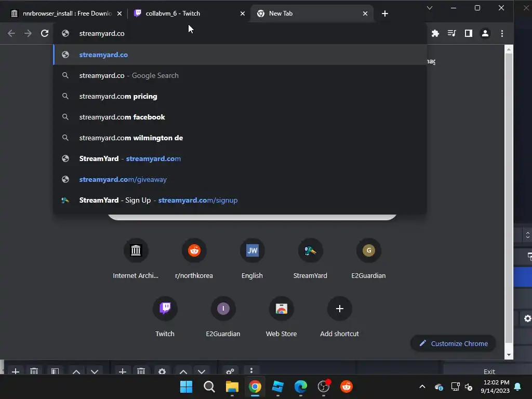Click the Add shortcut plus tile
This screenshot has width=532, height=399.
pyautogui.click(x=339, y=316)
